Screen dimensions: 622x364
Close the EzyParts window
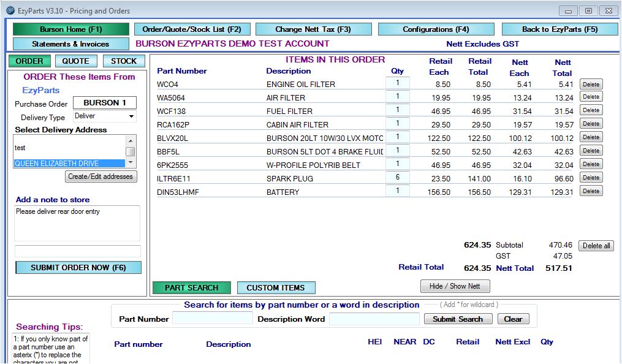click(x=609, y=10)
